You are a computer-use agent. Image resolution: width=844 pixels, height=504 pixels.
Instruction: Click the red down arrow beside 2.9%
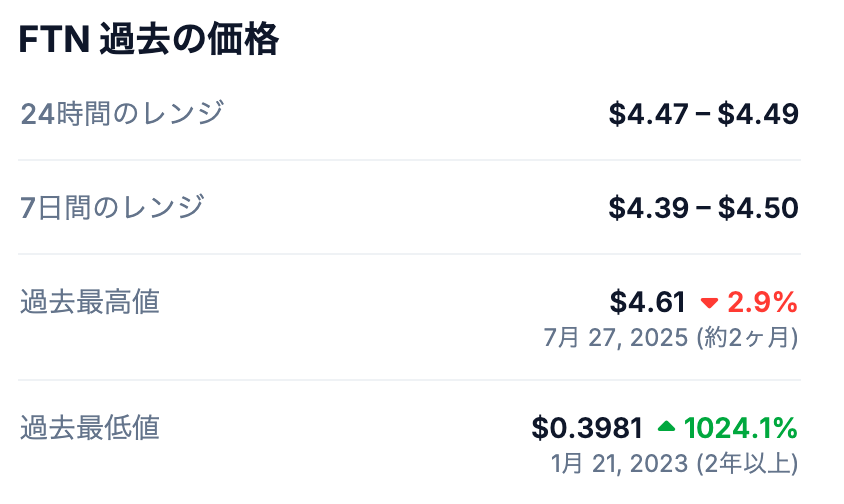[709, 303]
